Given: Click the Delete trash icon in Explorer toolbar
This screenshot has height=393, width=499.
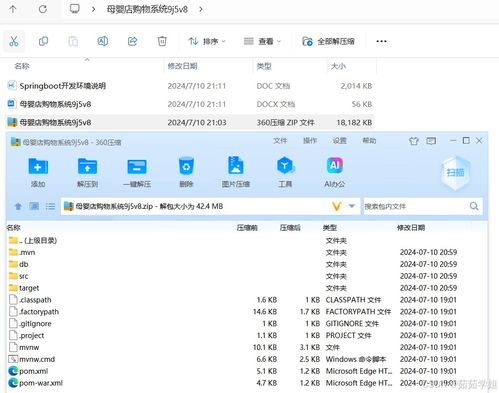Looking at the screenshot, I should pos(162,41).
